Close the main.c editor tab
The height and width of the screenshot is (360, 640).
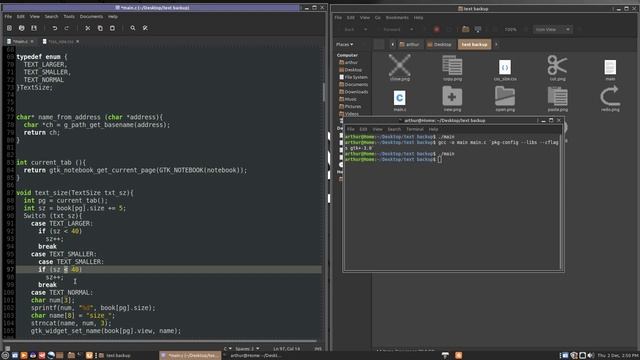(32, 42)
